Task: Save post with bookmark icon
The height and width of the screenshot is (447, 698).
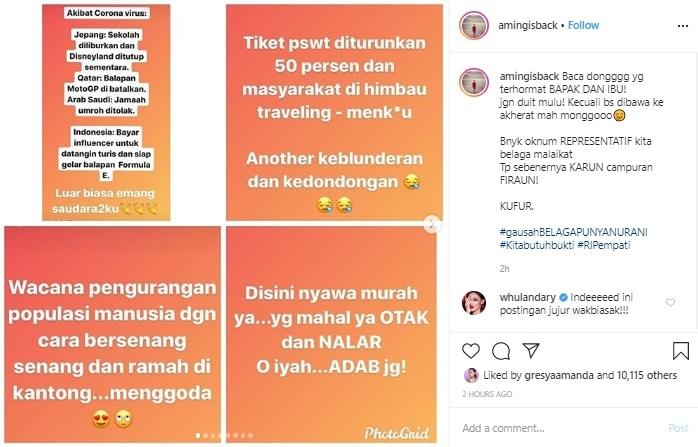Action: pos(681,351)
